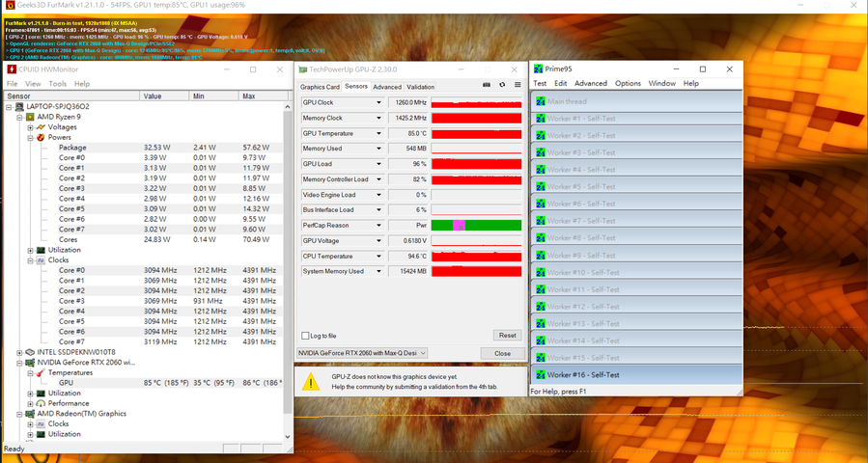Click the Max column header in HWMonitor

pos(261,96)
